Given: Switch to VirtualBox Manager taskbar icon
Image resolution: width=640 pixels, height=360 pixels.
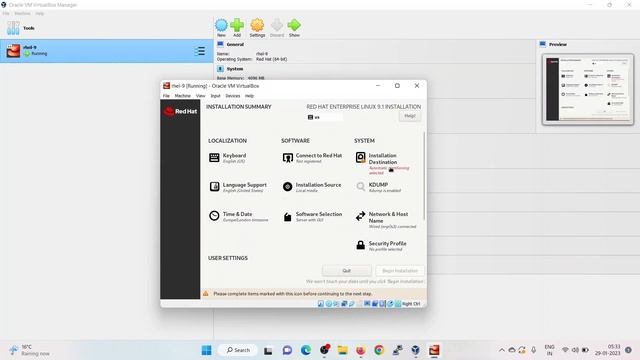Looking at the screenshot, I should (416, 350).
